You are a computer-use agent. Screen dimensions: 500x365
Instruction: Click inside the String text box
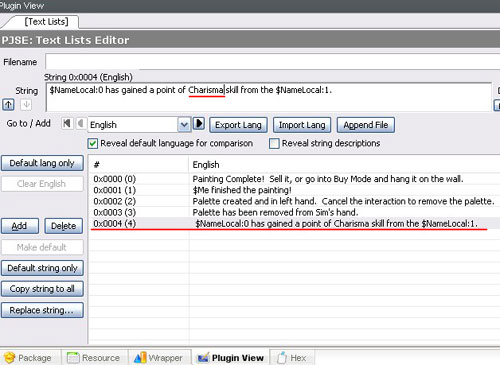tap(269, 97)
